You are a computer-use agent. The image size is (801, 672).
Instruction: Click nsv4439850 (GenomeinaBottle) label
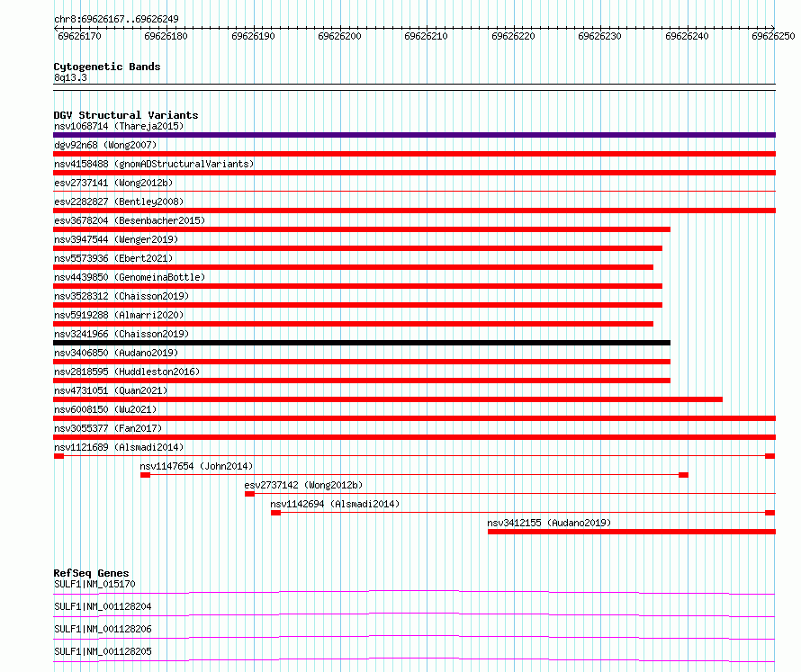130,277
